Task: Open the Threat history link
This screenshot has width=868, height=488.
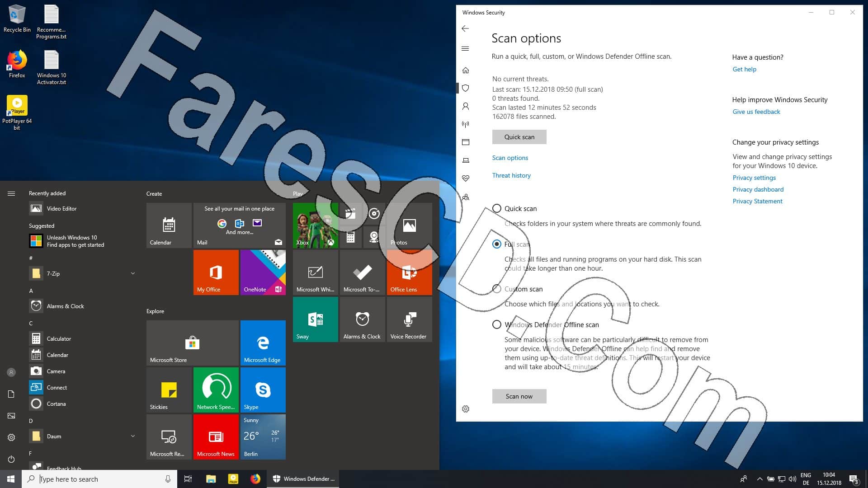Action: pos(511,175)
